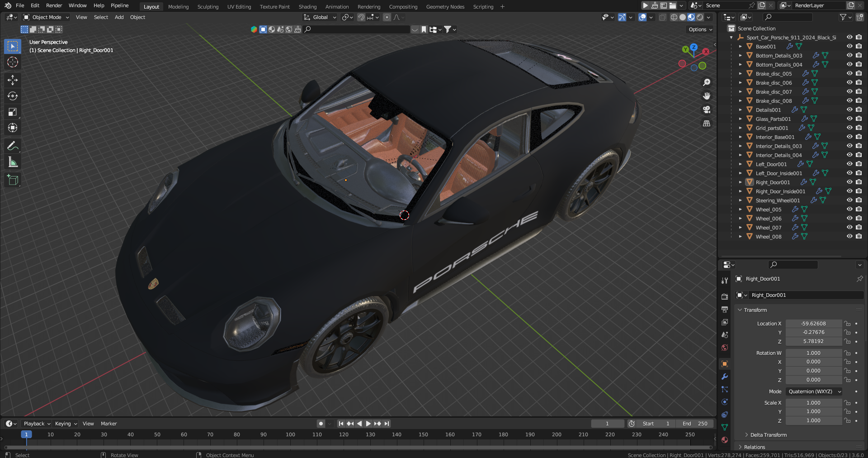Click the viewport zoom magnifier icon
Viewport: 868px width, 458px height.
pyautogui.click(x=707, y=82)
